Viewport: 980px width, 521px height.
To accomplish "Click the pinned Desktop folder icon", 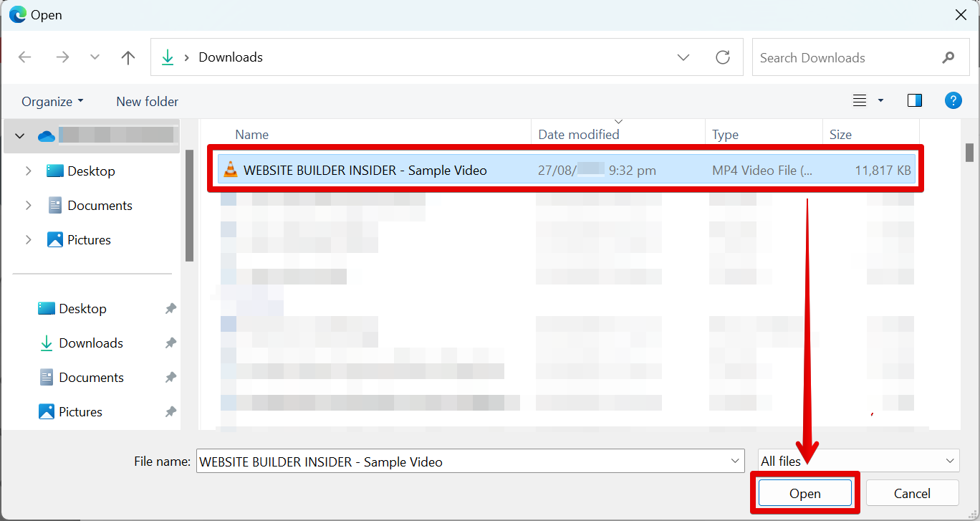I will click(x=47, y=309).
